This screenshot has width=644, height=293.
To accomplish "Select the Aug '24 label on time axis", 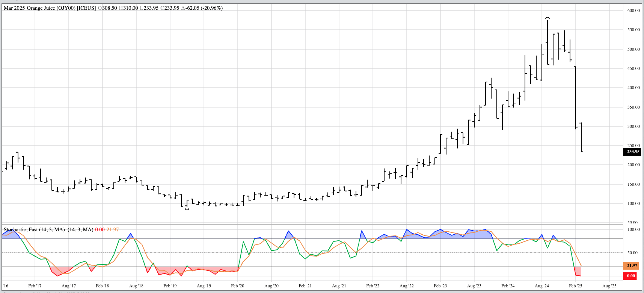I will [x=541, y=286].
